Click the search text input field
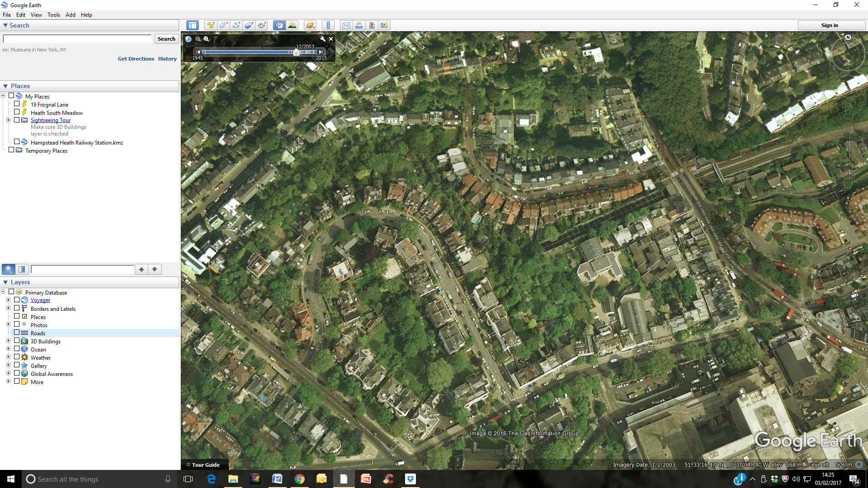The image size is (868, 488). coord(77,39)
